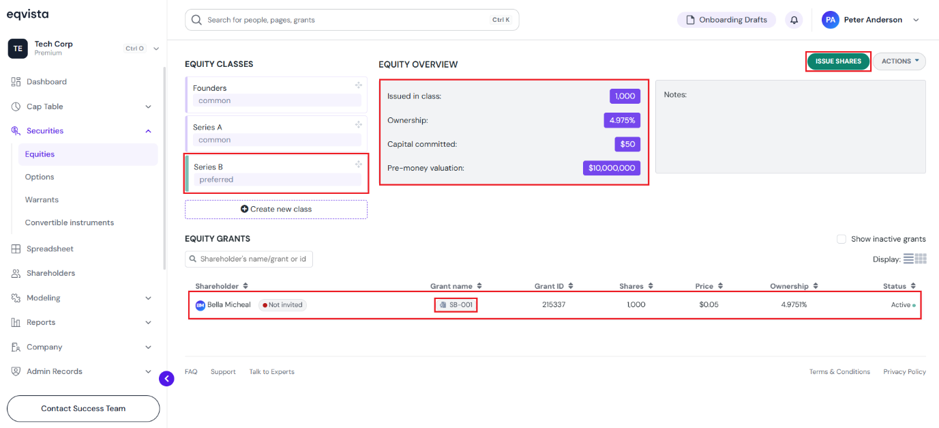Click the top search input field
939x428 pixels.
352,20
